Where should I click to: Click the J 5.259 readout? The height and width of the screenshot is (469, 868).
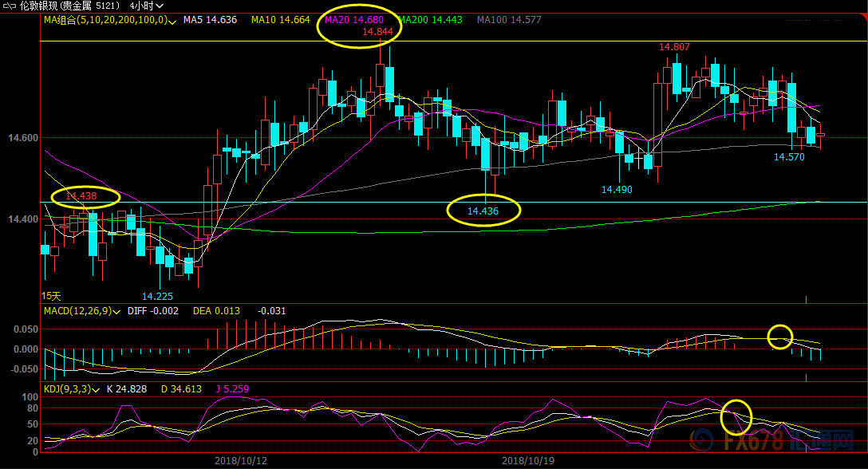232,389
